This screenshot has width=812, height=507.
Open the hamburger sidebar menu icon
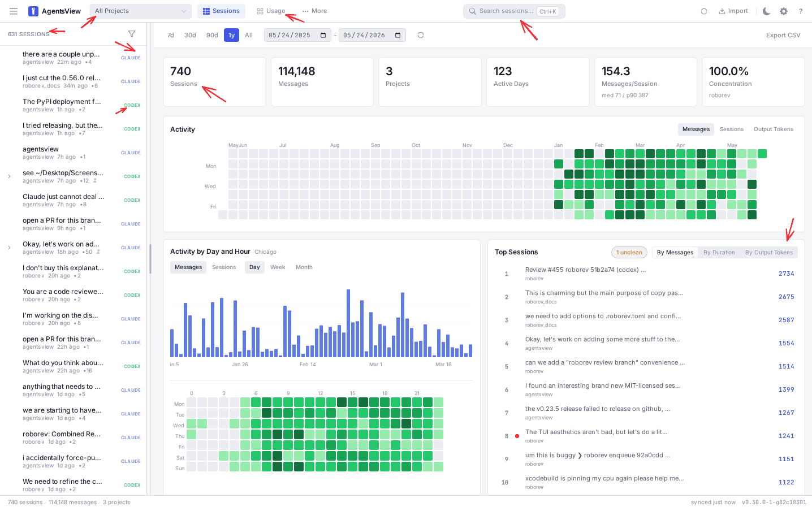coord(14,11)
